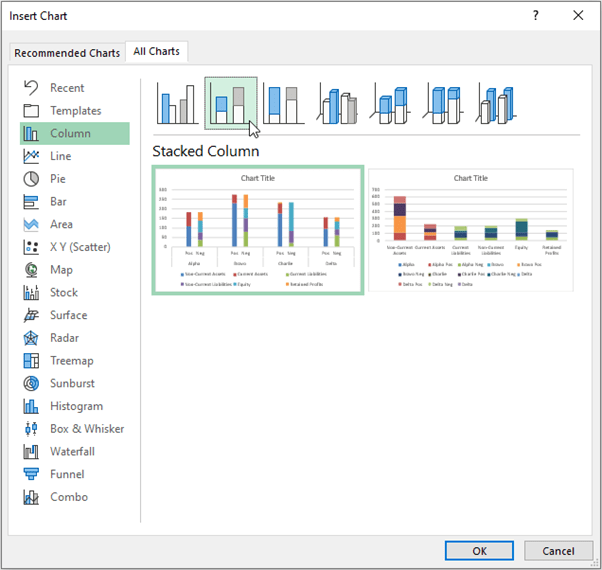
Task: Open the Pie chart category
Action: [x=58, y=179]
